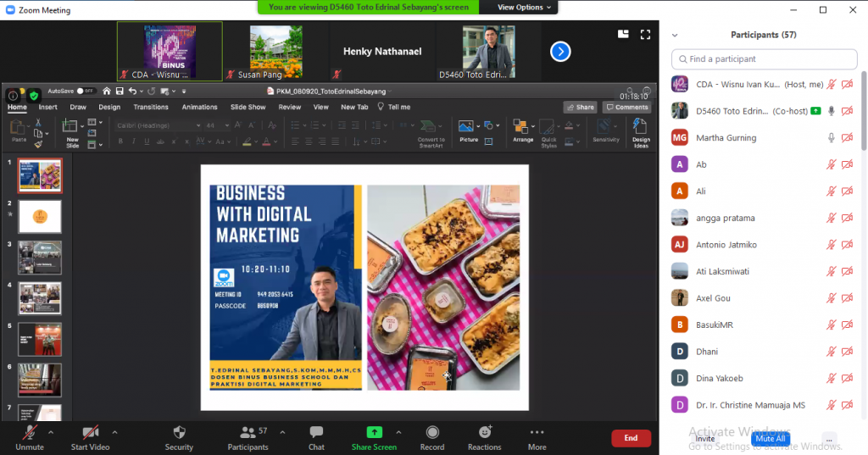
Task: Open Participants list from toolbar
Action: 248,433
